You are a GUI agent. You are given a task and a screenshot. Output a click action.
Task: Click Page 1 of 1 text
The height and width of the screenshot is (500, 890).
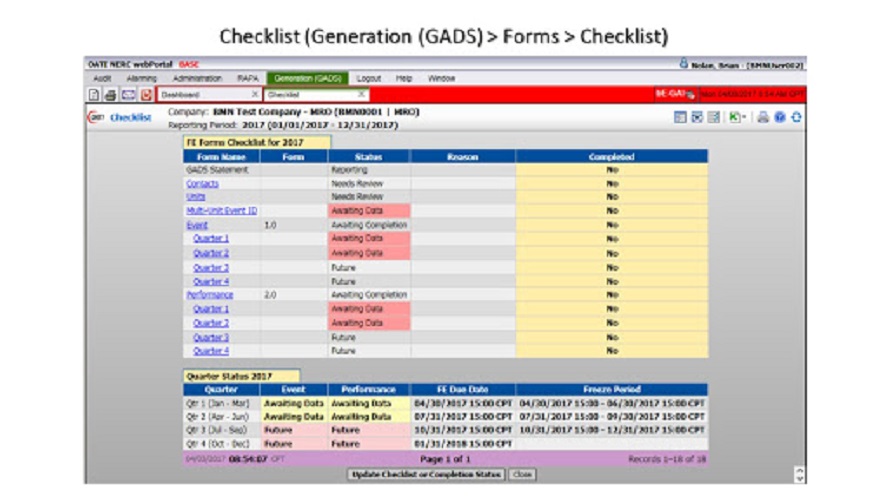coord(445,459)
